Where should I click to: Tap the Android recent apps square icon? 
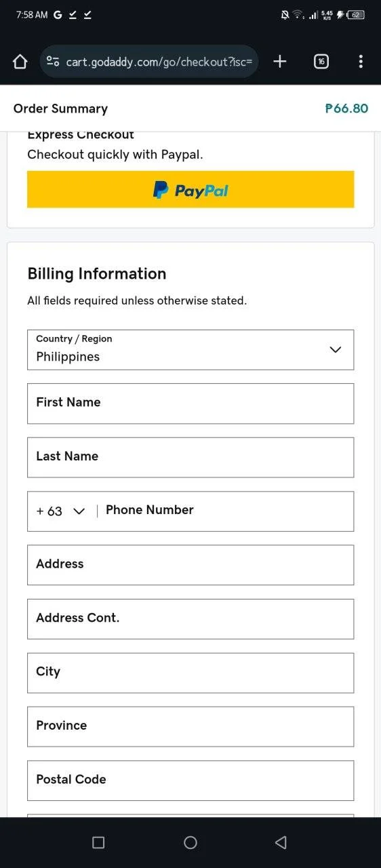click(x=98, y=842)
